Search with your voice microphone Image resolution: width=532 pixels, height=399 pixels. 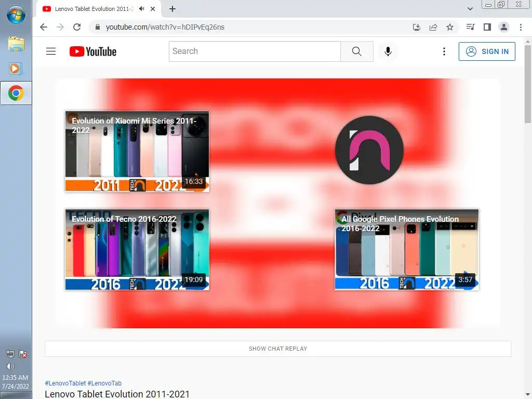pos(388,51)
